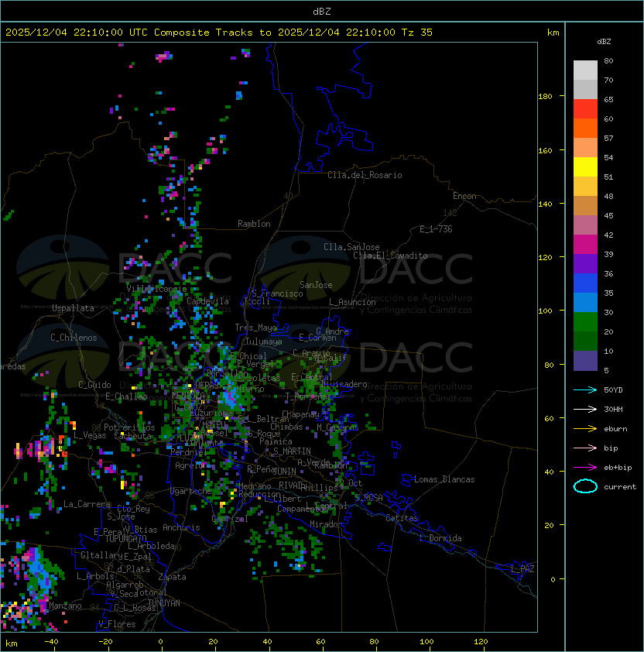
Task: Click the white 30HM arrow icon
Action: click(585, 409)
